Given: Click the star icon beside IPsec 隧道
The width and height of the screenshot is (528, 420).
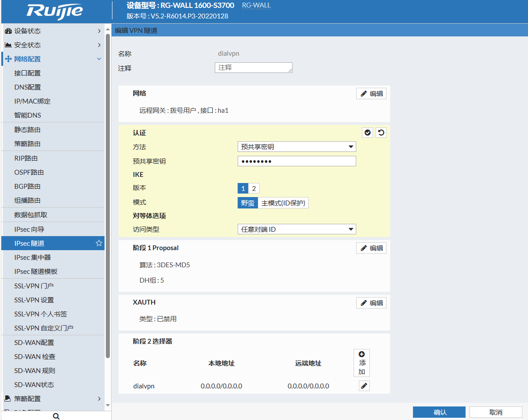Looking at the screenshot, I should (99, 243).
